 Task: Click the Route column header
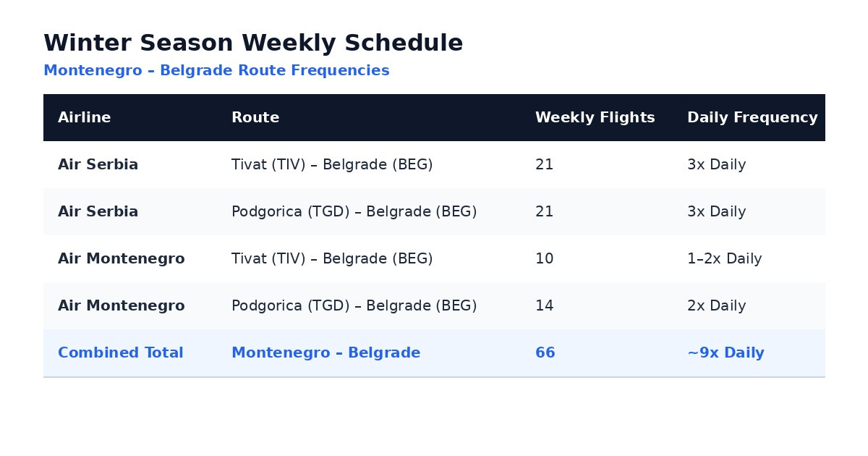(255, 118)
